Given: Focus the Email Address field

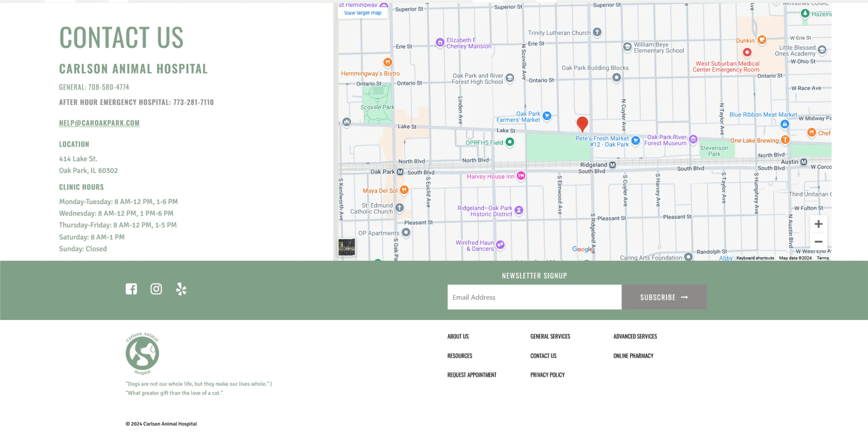Looking at the screenshot, I should click(x=534, y=297).
